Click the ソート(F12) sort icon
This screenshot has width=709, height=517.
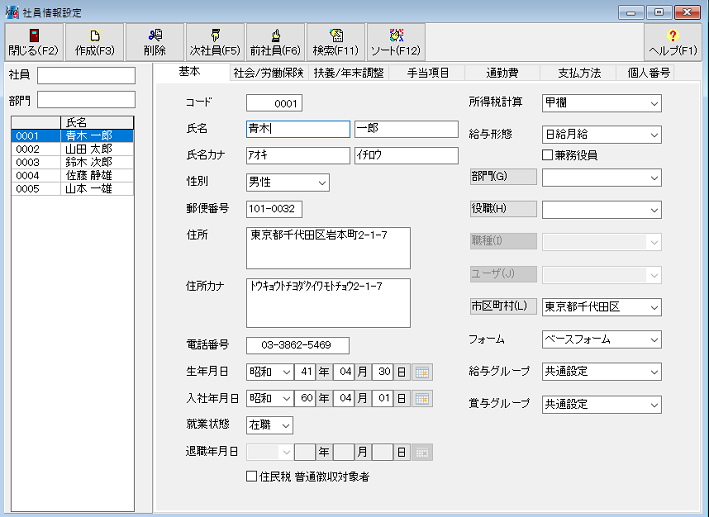[396, 42]
